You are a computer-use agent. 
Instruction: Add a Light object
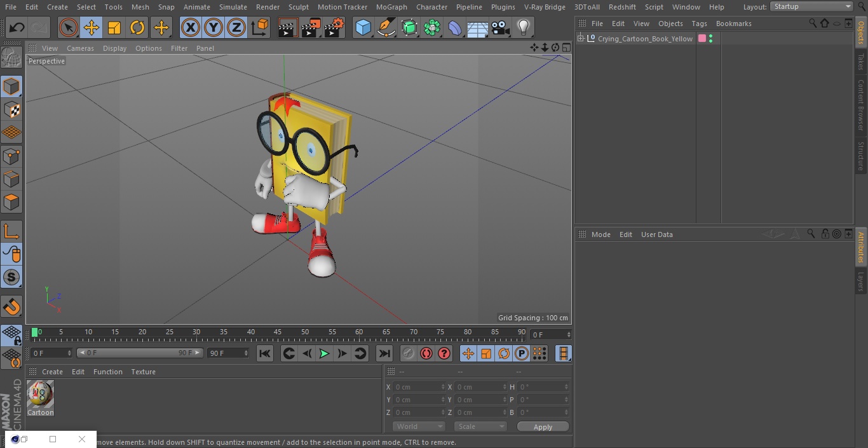523,27
